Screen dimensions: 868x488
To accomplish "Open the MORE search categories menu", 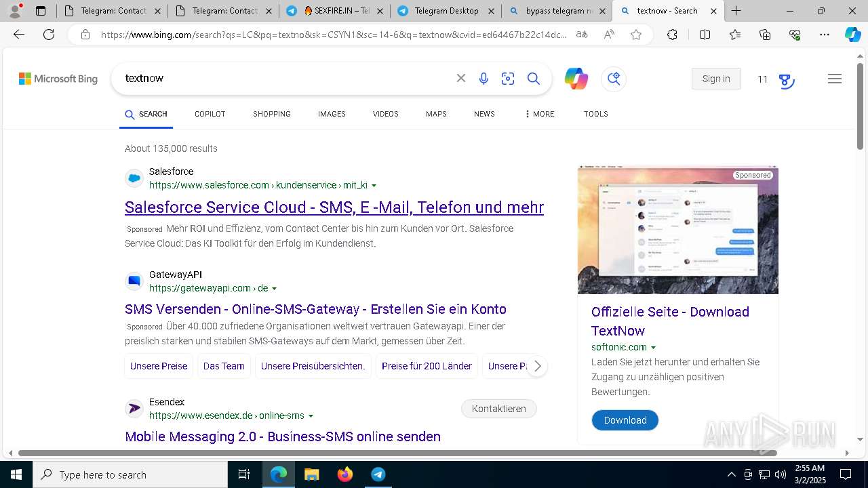I will pyautogui.click(x=539, y=114).
